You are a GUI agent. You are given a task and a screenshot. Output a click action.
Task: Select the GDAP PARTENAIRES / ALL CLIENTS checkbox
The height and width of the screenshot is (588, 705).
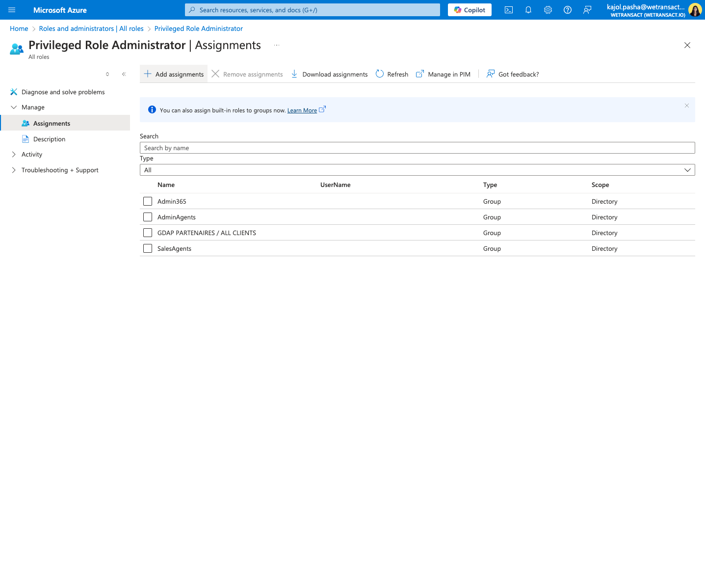point(148,233)
